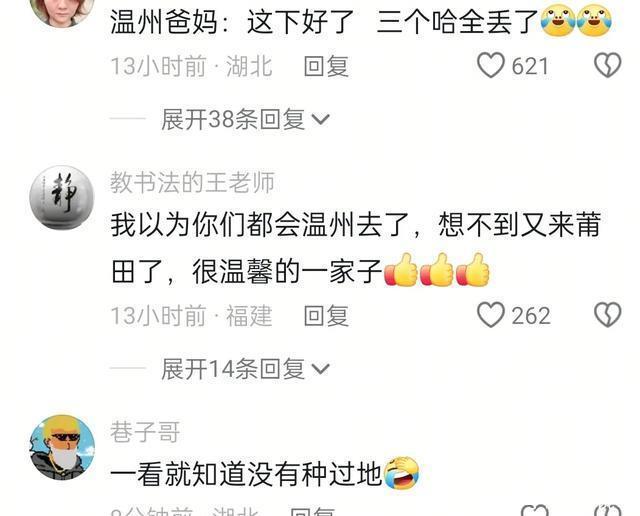This screenshot has width=640, height=516.
Task: Like the comment with 621 likes
Action: coord(491,66)
